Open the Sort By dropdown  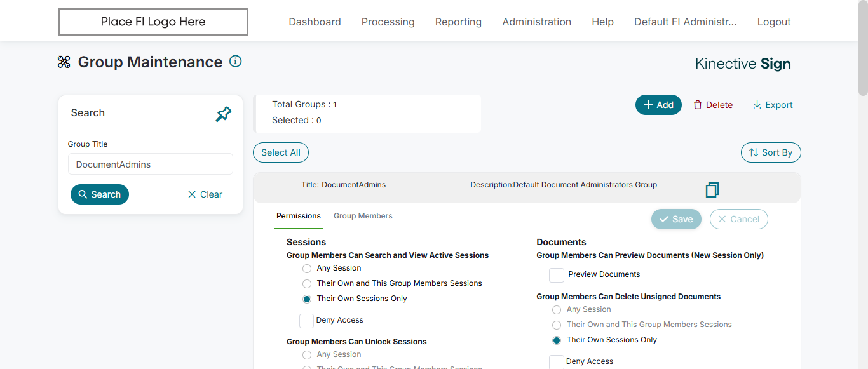tap(771, 152)
